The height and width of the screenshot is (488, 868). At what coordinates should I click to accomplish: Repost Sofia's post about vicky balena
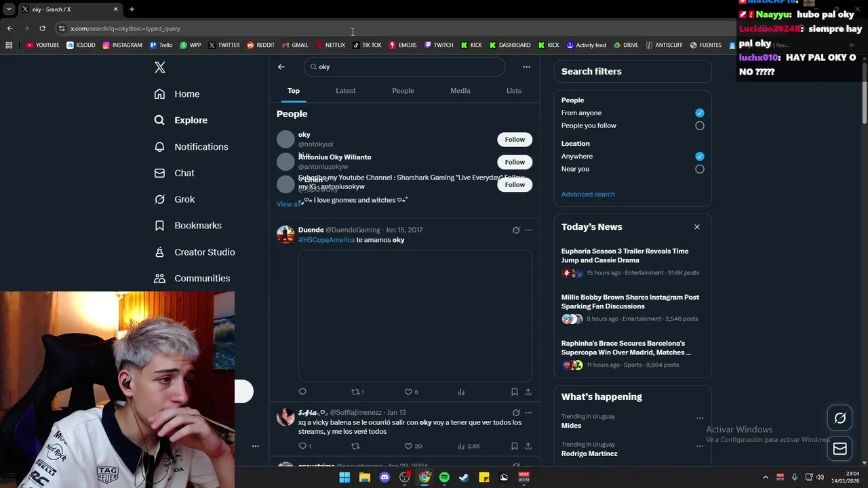(355, 446)
